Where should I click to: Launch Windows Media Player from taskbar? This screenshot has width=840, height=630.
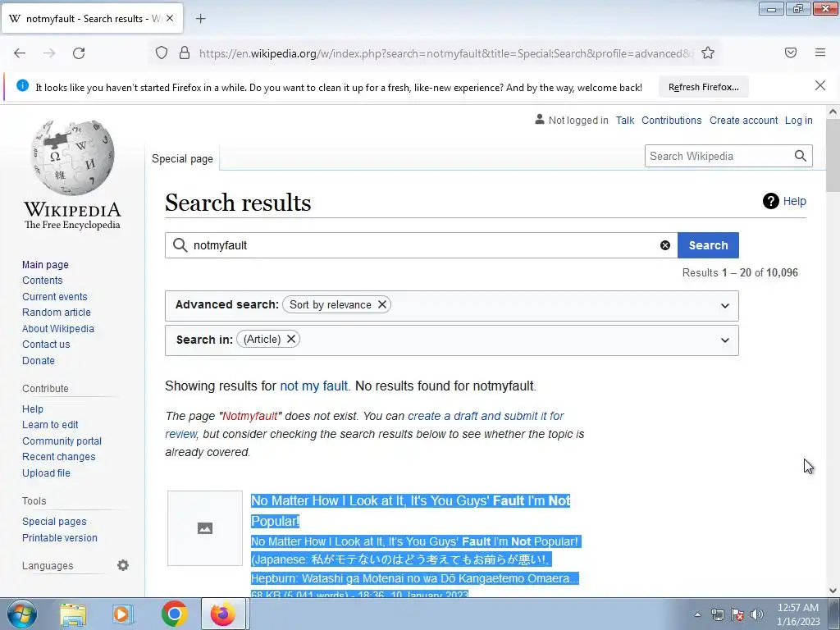(121, 614)
